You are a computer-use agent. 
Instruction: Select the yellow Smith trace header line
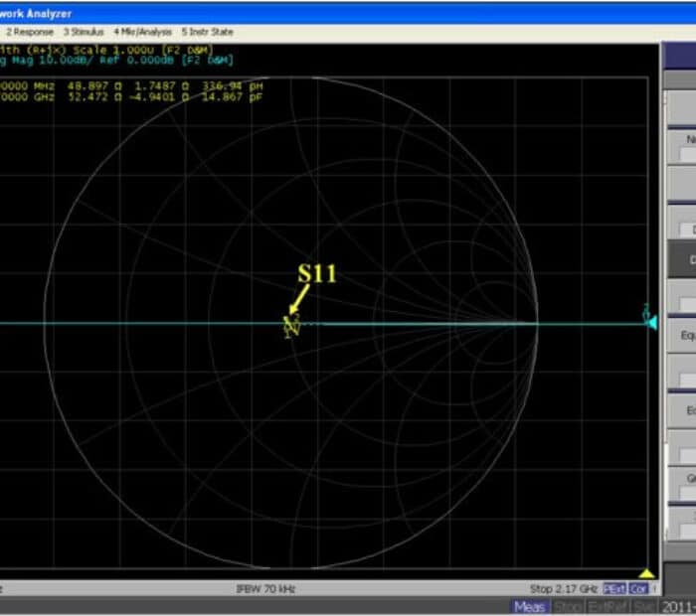pos(106,50)
